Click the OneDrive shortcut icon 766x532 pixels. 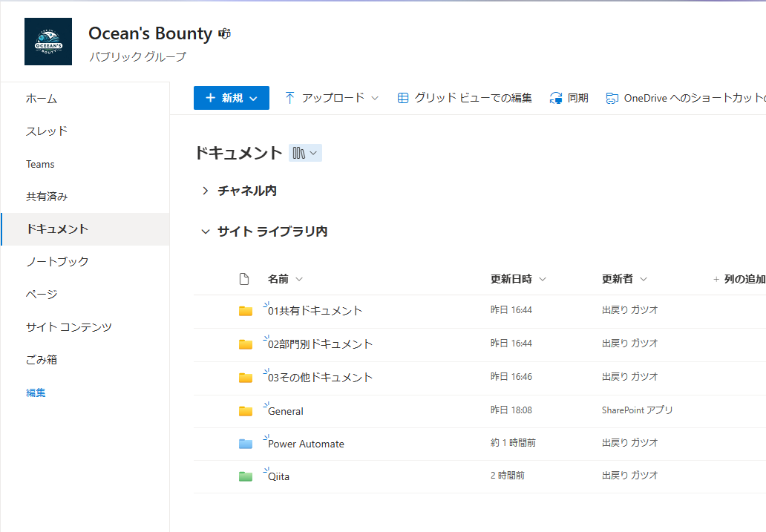[612, 98]
